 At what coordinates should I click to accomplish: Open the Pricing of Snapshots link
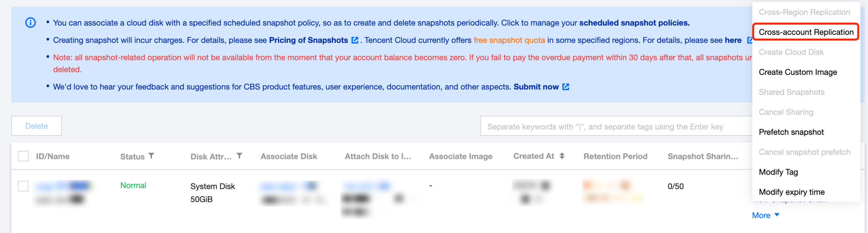(x=308, y=40)
